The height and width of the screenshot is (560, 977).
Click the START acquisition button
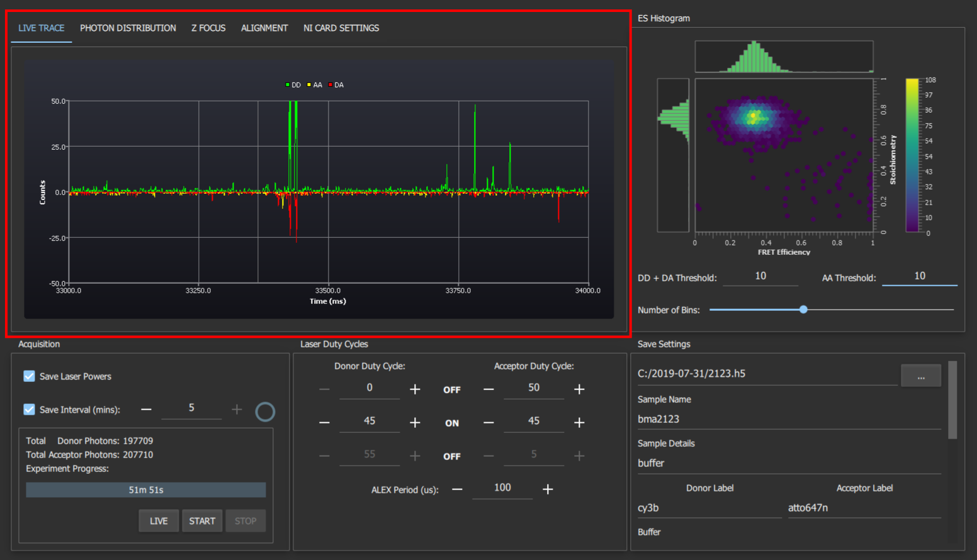(x=202, y=521)
